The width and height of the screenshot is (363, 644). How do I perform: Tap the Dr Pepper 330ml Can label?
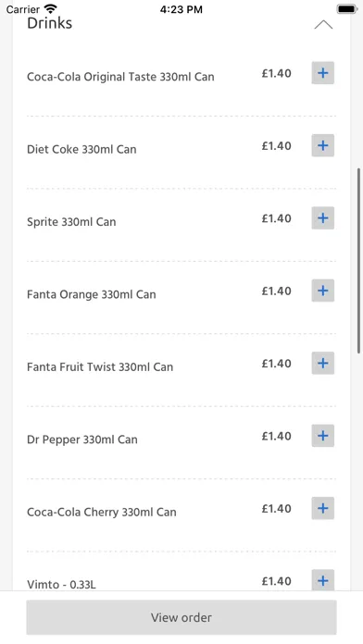(x=82, y=440)
